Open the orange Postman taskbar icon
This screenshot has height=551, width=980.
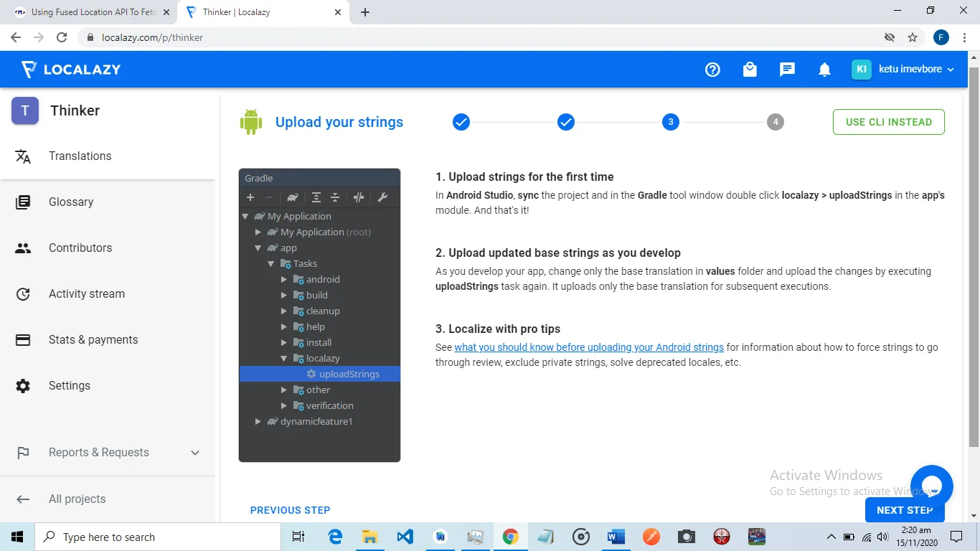coord(651,537)
